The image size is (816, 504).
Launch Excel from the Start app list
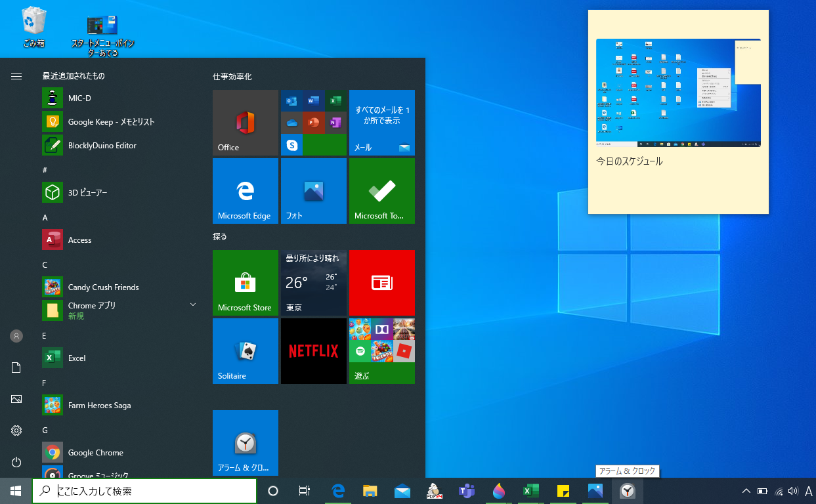[x=119, y=358]
